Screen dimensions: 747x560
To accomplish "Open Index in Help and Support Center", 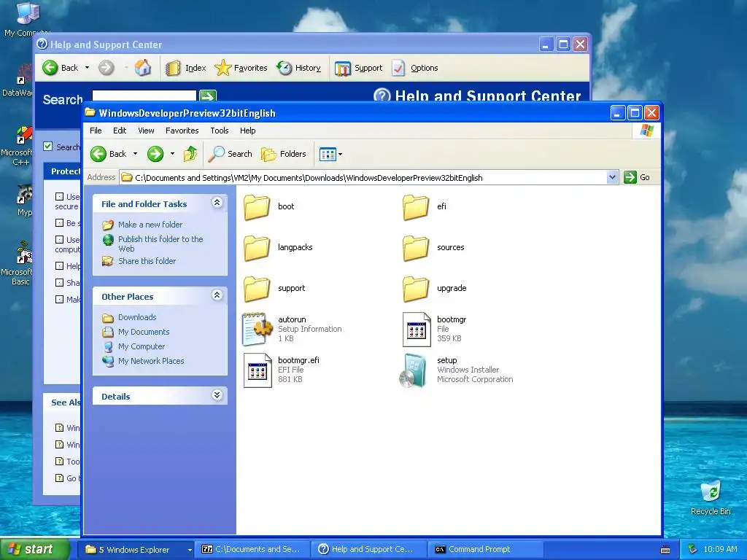I will coord(186,68).
